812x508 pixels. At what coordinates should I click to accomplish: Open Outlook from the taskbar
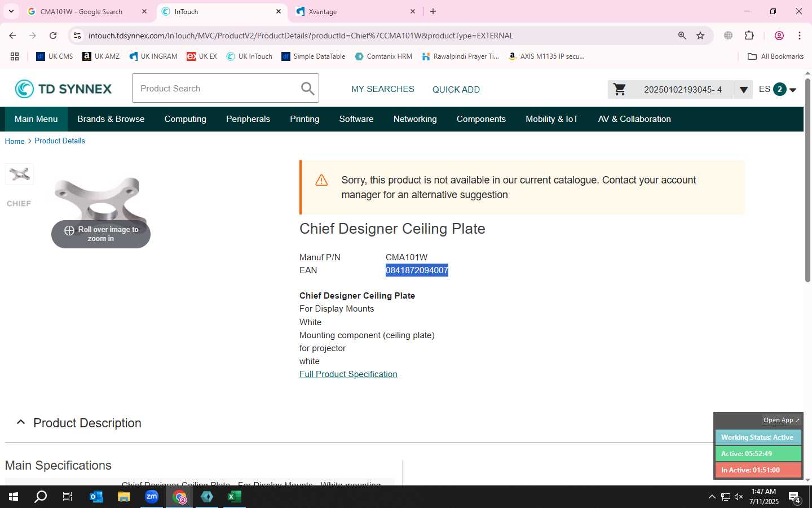click(x=96, y=497)
